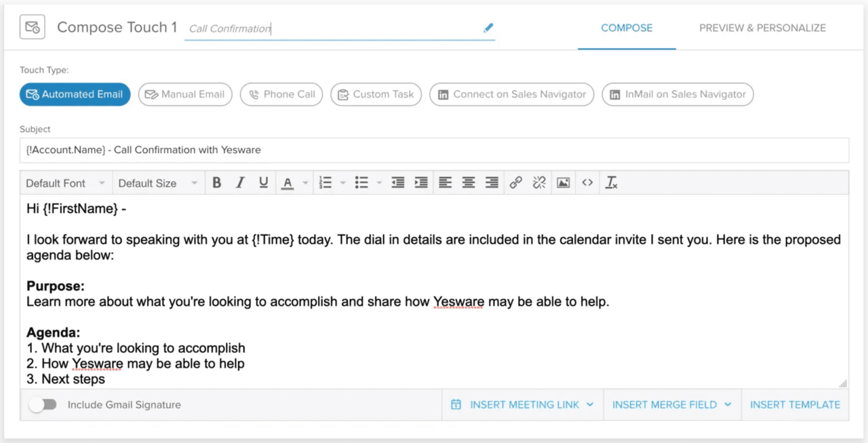Switch to the Preview & Personalize tab
This screenshot has width=868, height=443.
pos(762,28)
